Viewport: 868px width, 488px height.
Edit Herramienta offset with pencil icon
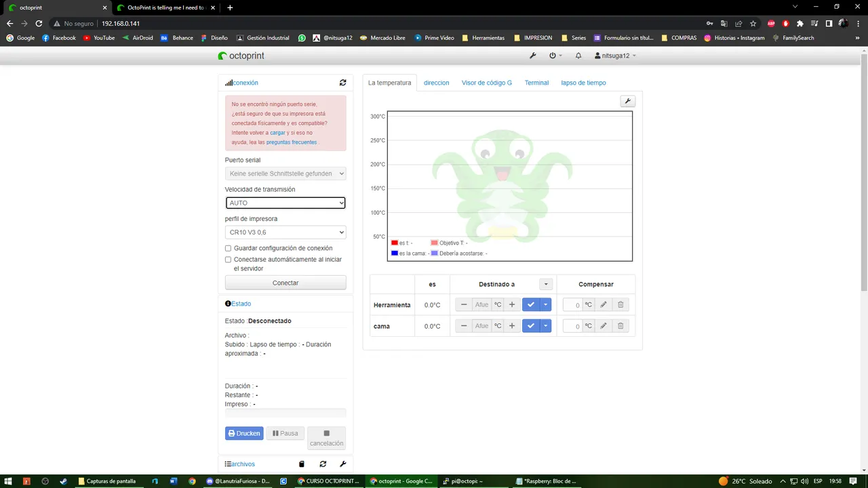tap(604, 305)
